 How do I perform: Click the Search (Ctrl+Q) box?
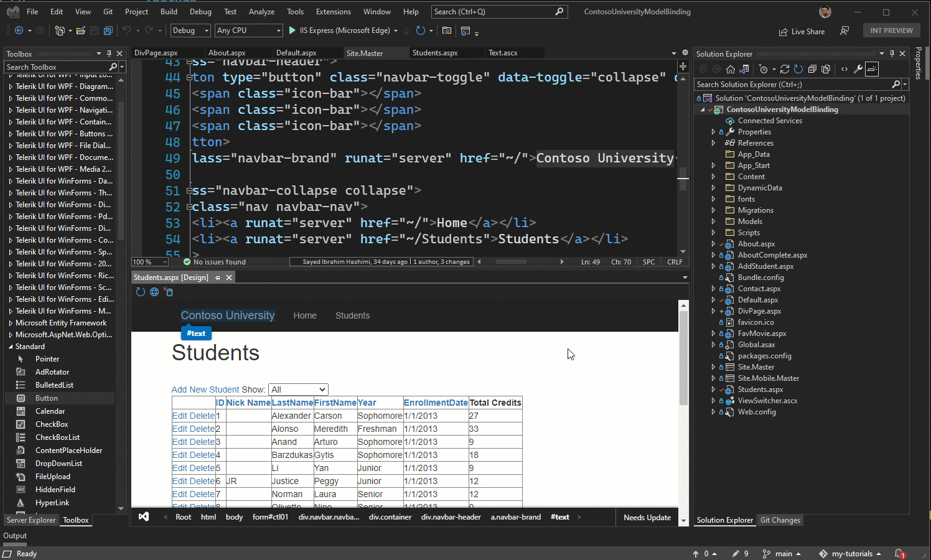pos(498,12)
